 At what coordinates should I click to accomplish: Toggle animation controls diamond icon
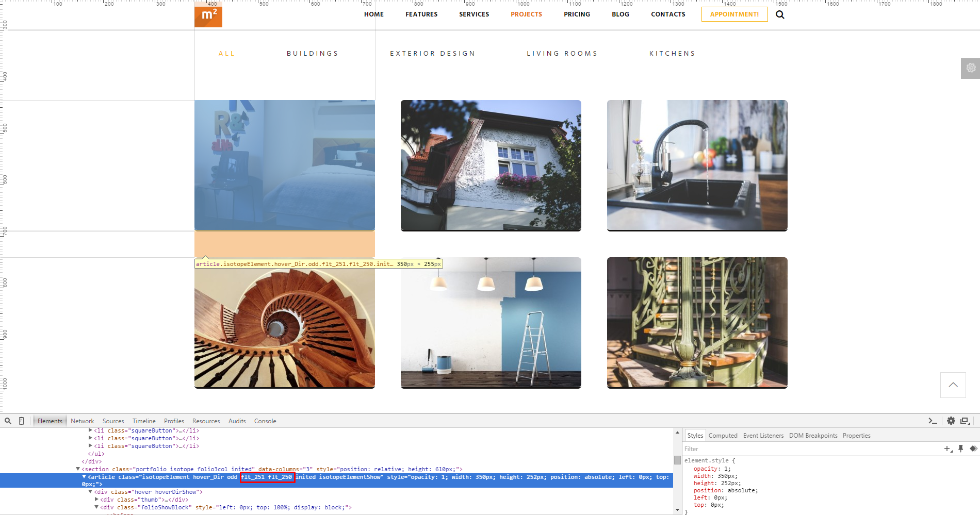tap(973, 449)
